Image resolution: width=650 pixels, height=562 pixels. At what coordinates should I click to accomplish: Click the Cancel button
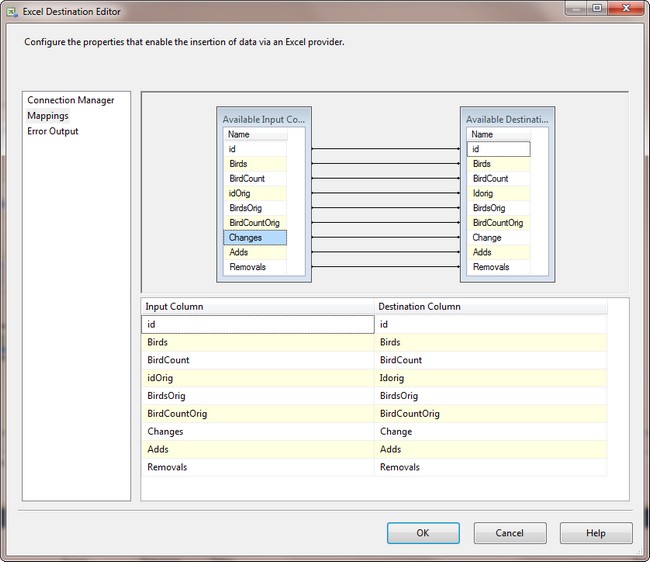click(510, 533)
